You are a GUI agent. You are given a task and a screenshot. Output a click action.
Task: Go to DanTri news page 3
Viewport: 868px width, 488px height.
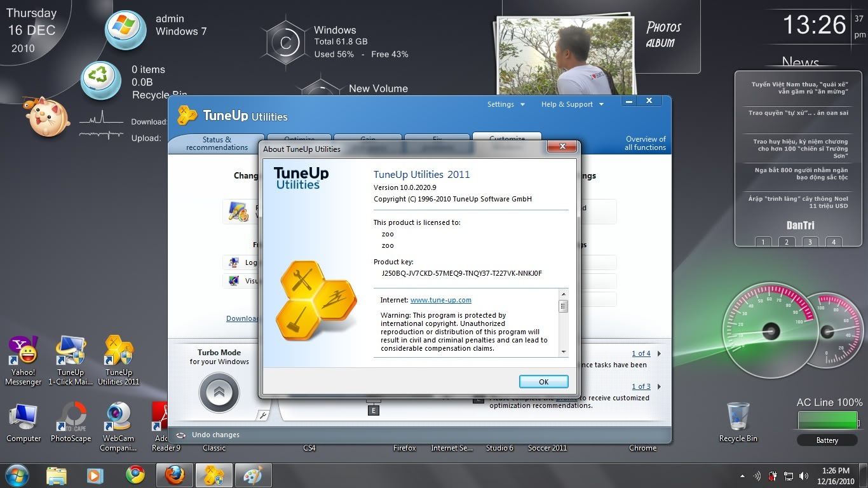(x=810, y=242)
